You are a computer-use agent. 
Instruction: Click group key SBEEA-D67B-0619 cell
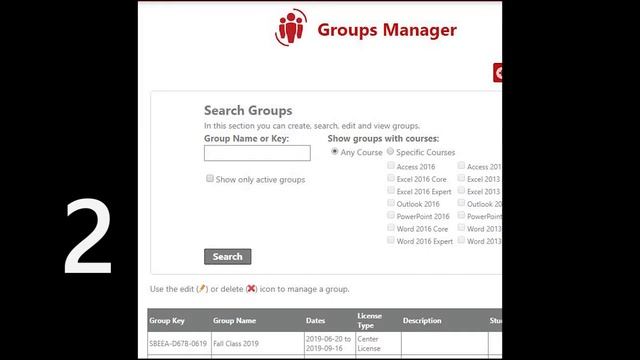178,344
